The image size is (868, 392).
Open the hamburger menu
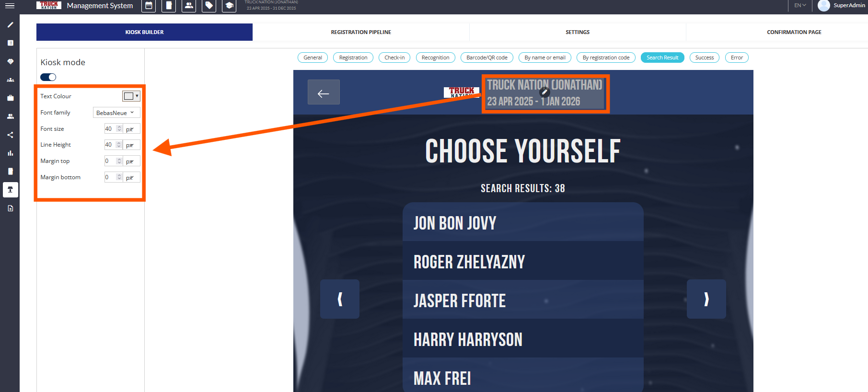click(10, 6)
